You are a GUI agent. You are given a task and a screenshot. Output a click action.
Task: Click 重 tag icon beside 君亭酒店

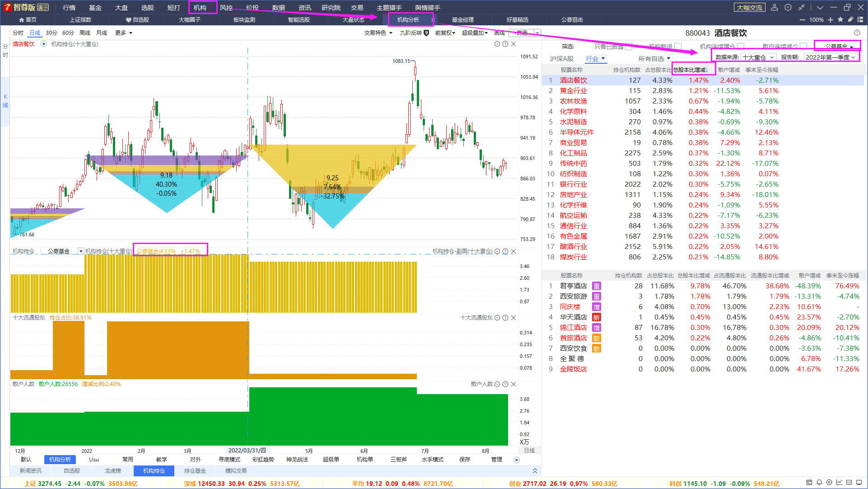[x=597, y=286]
